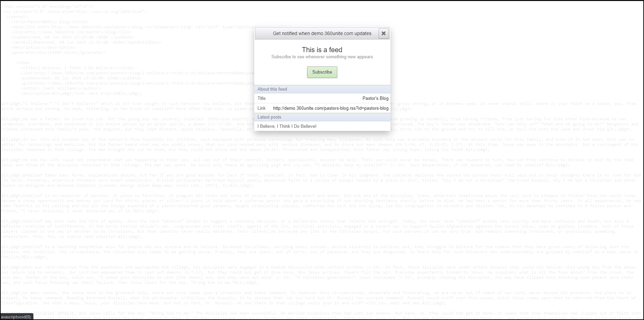Click the 'About this feed' section header

point(272,89)
